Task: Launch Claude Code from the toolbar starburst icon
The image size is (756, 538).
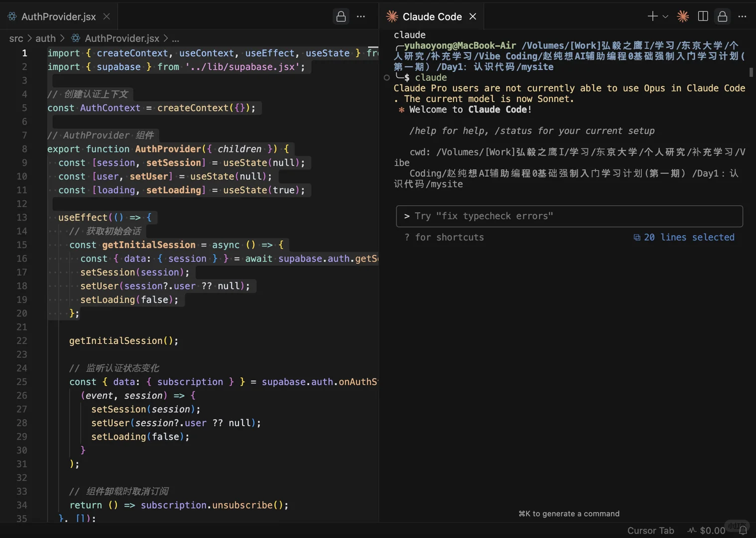Action: pyautogui.click(x=683, y=16)
